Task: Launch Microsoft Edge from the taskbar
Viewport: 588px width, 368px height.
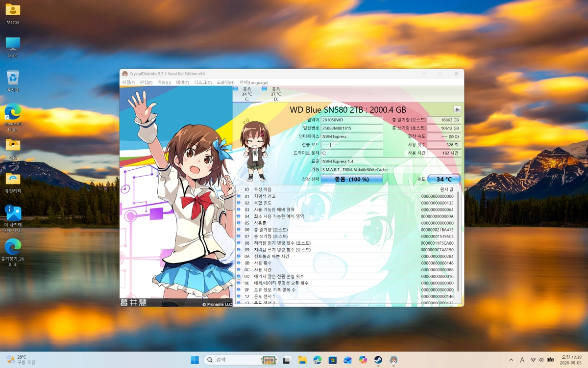Action: pos(317,360)
